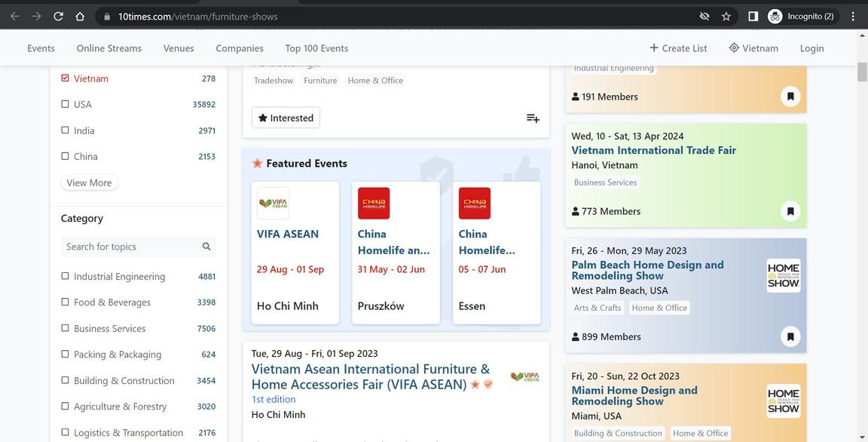Click VIFA ASEAN logo beside event title
Viewport: 868px width, 442px height.
tap(524, 377)
